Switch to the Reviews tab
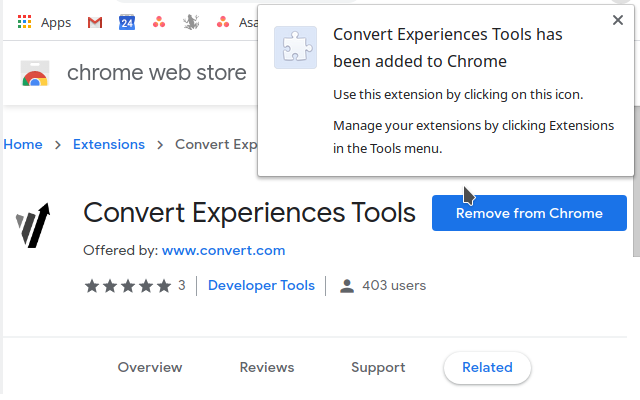This screenshot has width=640, height=400. (x=267, y=367)
